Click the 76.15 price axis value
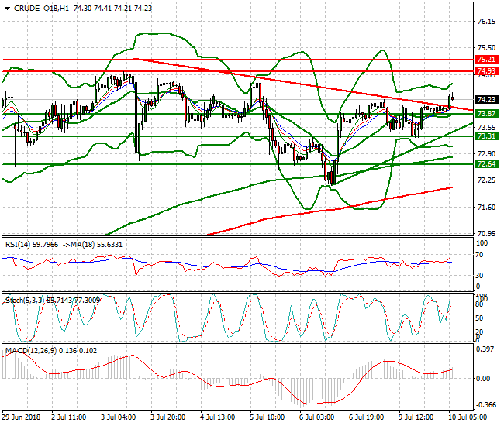The height and width of the screenshot is (426, 504). point(486,22)
